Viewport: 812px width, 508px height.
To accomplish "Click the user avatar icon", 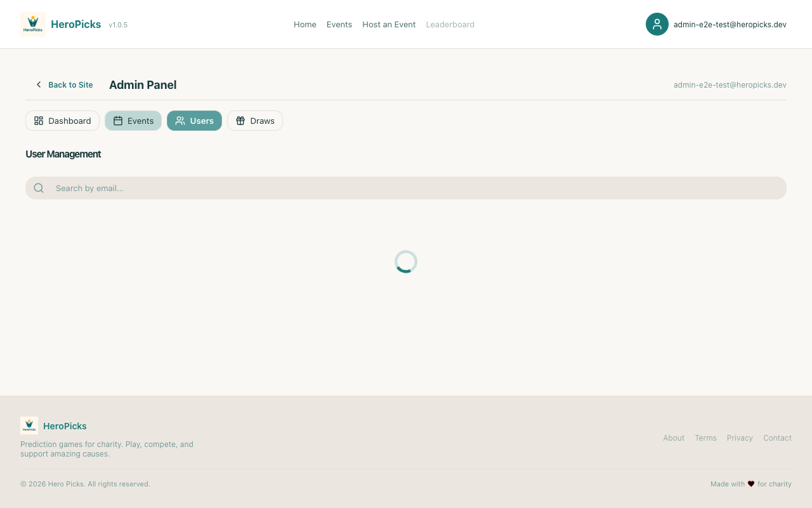I will [657, 24].
